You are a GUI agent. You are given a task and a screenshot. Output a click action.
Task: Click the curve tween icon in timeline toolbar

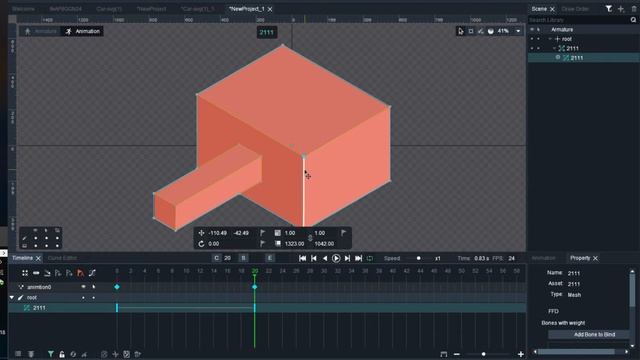(92, 273)
